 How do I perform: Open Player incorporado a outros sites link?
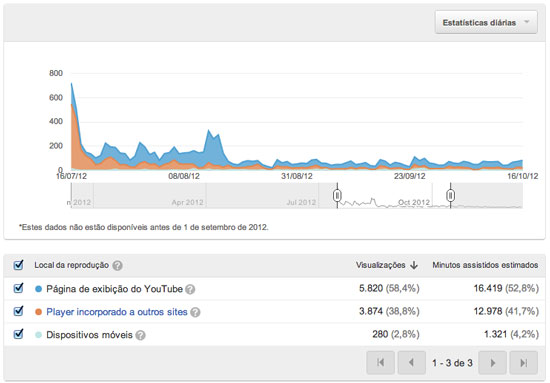117,312
